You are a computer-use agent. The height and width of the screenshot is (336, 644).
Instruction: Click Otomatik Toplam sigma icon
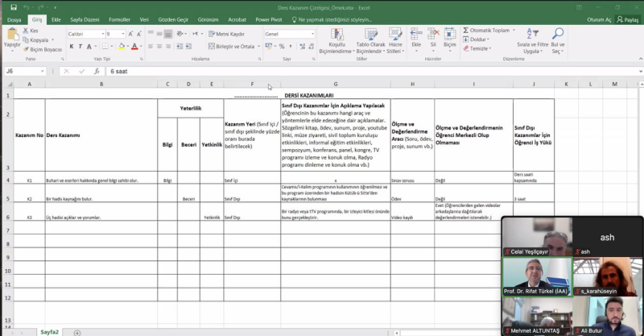466,30
